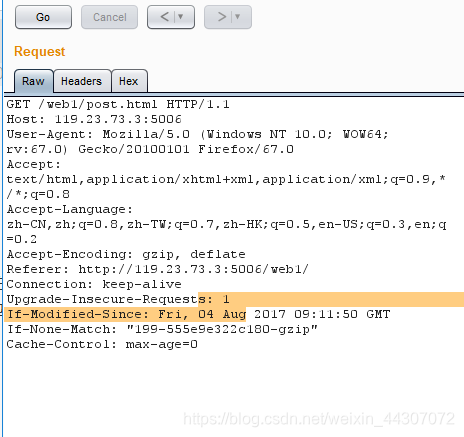This screenshot has height=437, width=464.
Task: Click the rv:67.0) Gecko/20100101 Firefox/67.0 line
Action: 150,149
